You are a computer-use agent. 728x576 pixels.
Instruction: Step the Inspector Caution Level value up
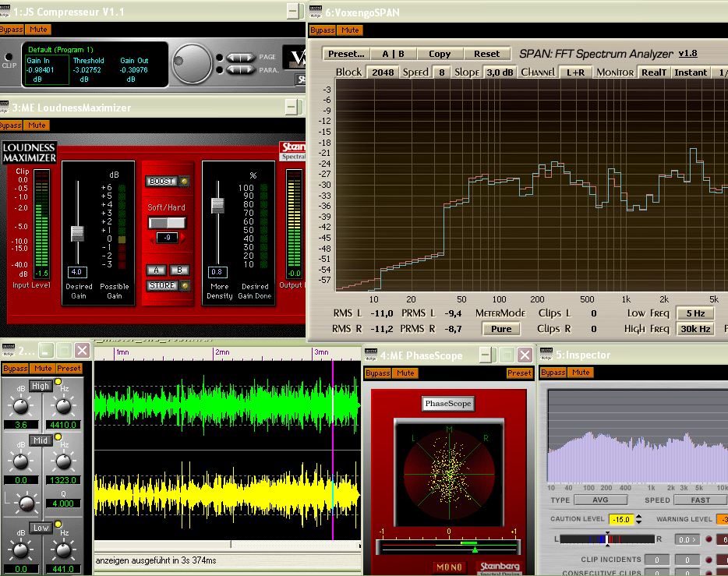[x=639, y=516]
